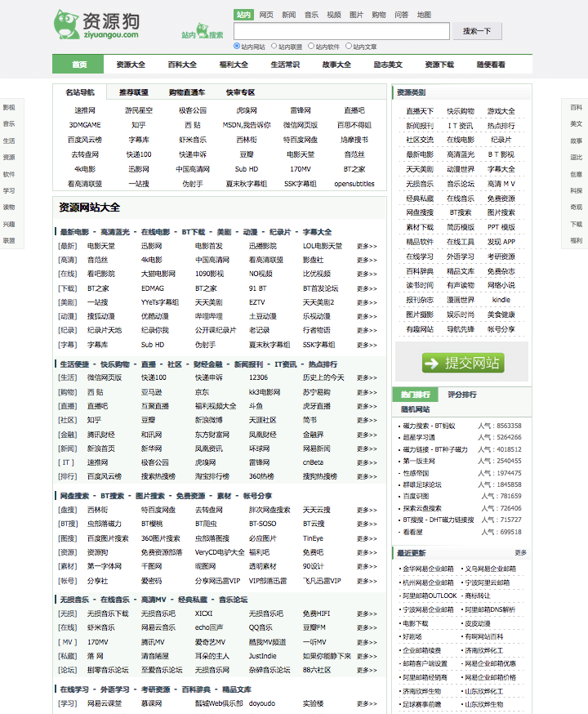588x714 pixels.
Task: Open the 资源下载 navigation menu item
Action: click(439, 65)
